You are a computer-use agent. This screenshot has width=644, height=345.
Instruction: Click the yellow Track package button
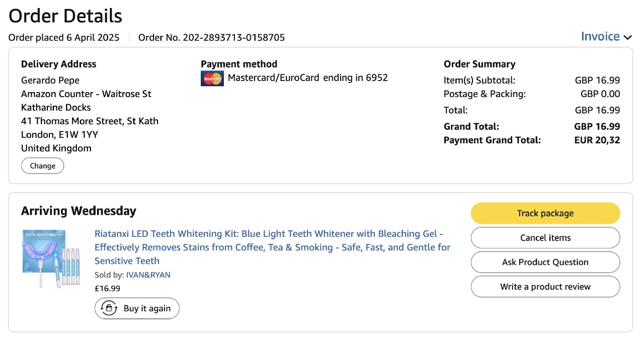[545, 213]
